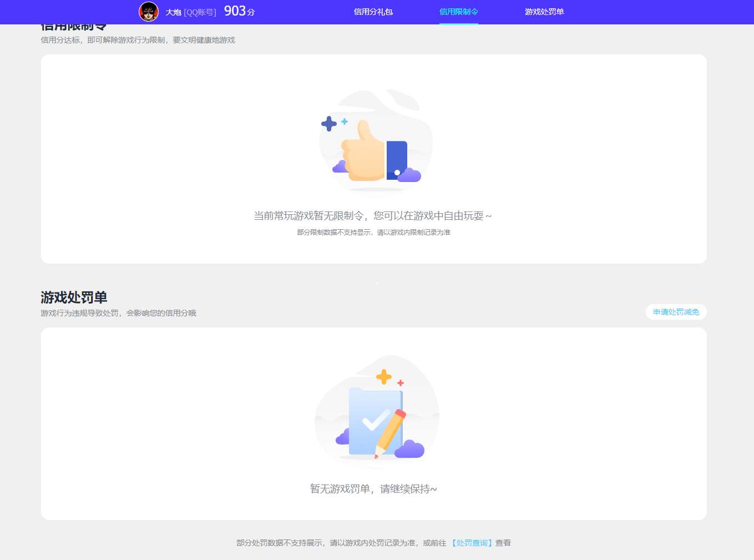The width and height of the screenshot is (754, 560).
Task: Click the 申请处罚减免 button
Action: point(676,312)
